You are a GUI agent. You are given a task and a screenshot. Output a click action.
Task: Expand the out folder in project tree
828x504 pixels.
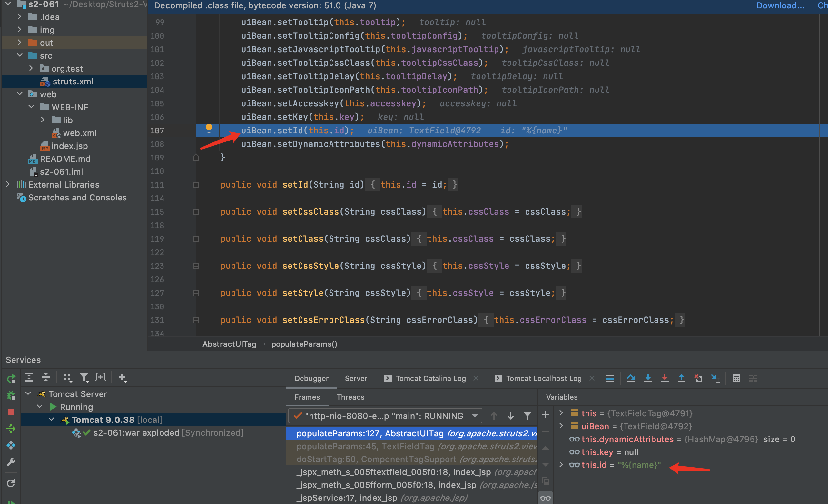pos(19,42)
